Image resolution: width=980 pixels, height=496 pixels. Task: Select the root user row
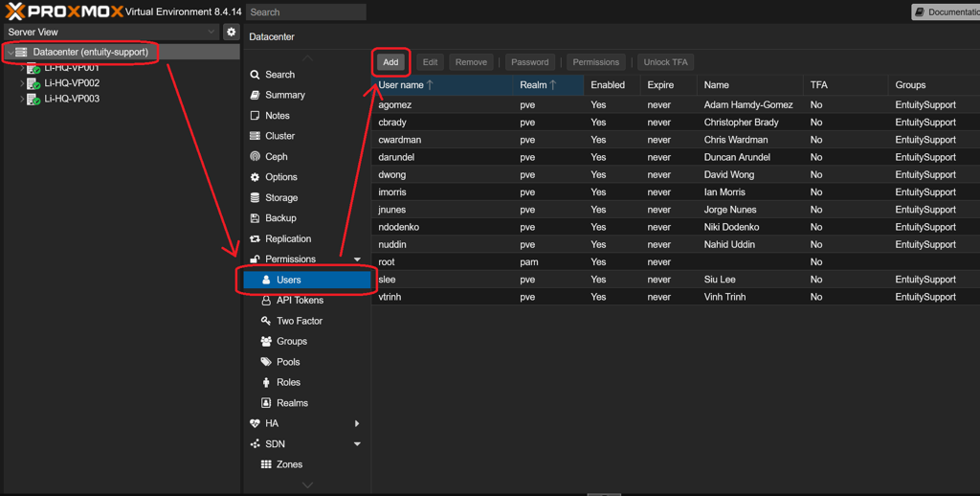coord(676,262)
